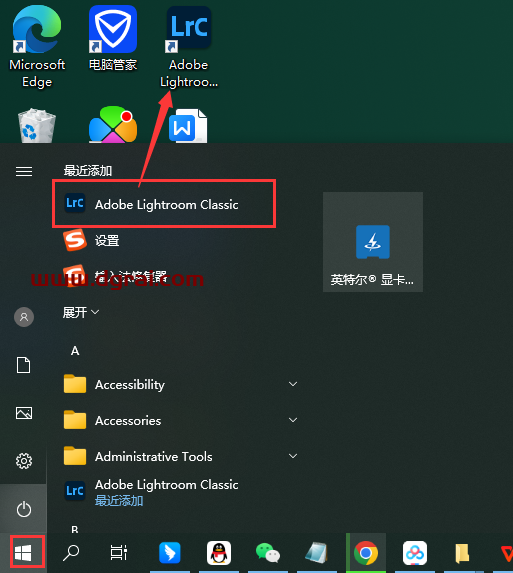Screen dimensions: 513x573
Task: Open Baidu Netdisk on the taskbar
Action: pos(415,553)
